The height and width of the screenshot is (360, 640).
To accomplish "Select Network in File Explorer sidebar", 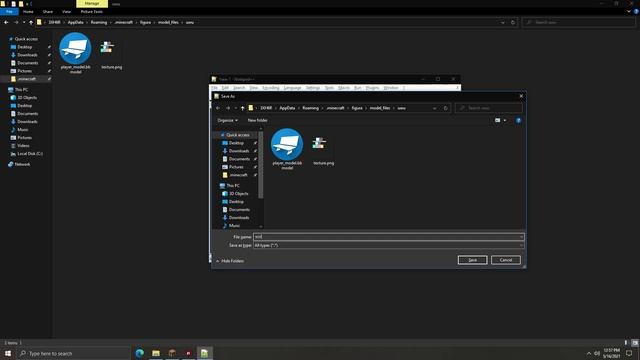I will 22,164.
